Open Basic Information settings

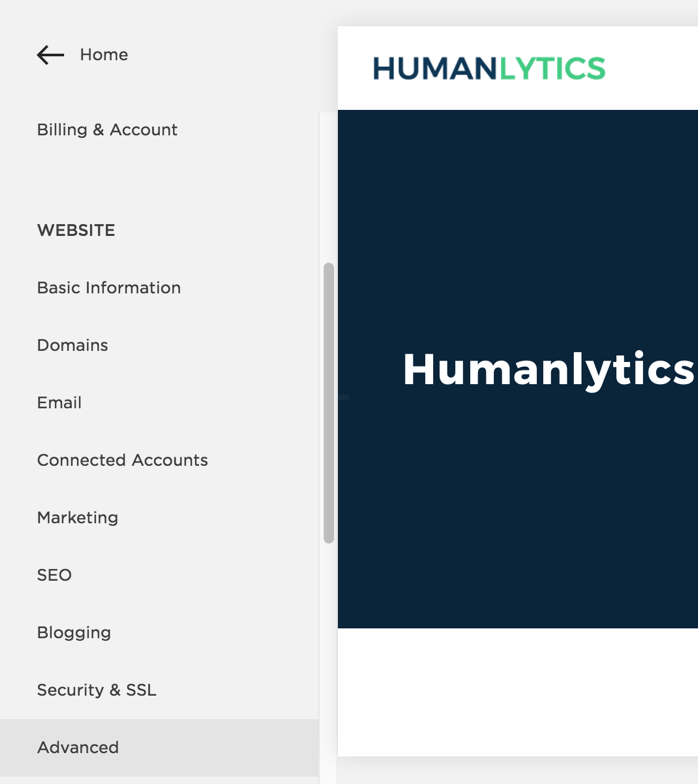pos(108,288)
